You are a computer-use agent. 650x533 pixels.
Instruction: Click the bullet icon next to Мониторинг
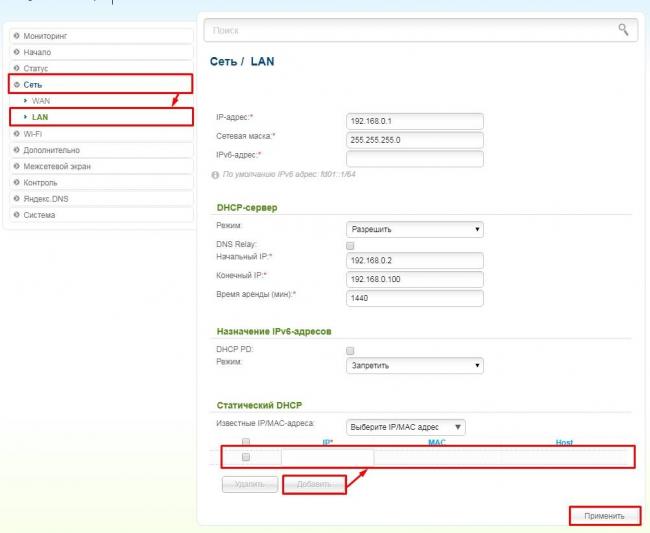(x=17, y=36)
